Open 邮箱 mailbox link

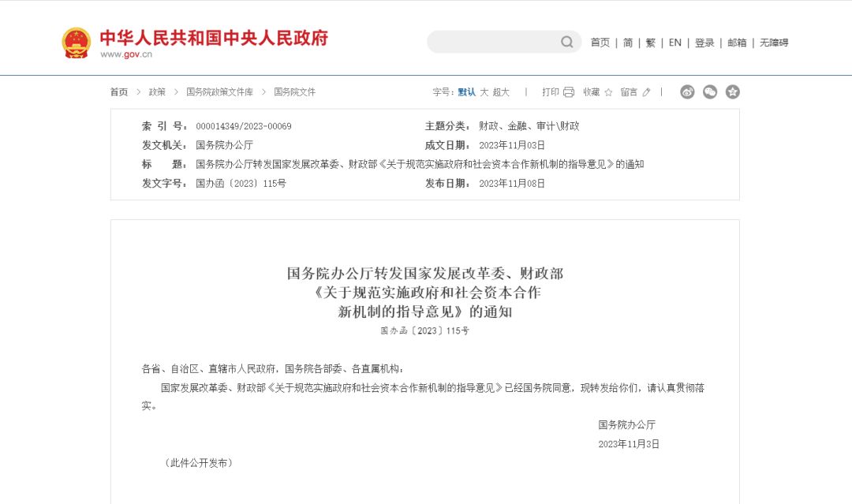click(737, 43)
